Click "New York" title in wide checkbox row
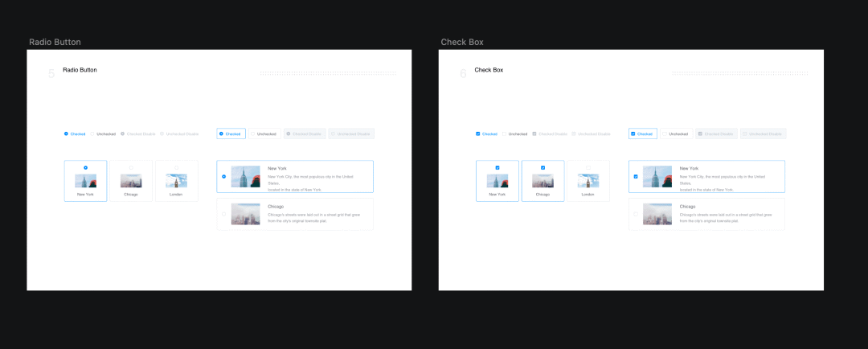The height and width of the screenshot is (349, 868). (689, 168)
